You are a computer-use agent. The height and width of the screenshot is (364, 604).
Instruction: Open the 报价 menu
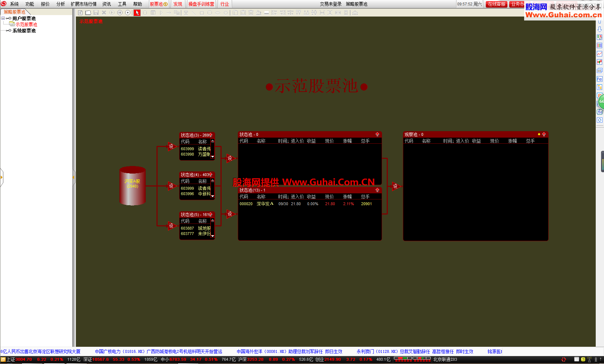tap(45, 4)
